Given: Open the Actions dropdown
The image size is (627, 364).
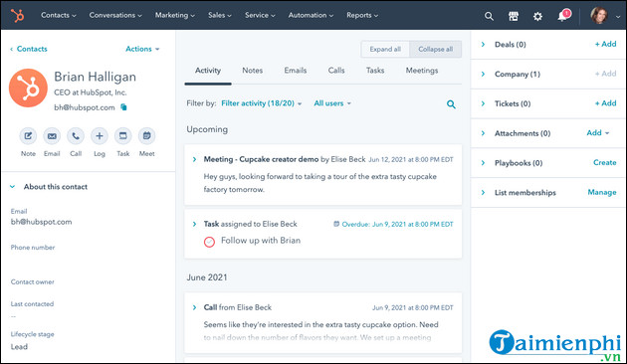Looking at the screenshot, I should [142, 49].
